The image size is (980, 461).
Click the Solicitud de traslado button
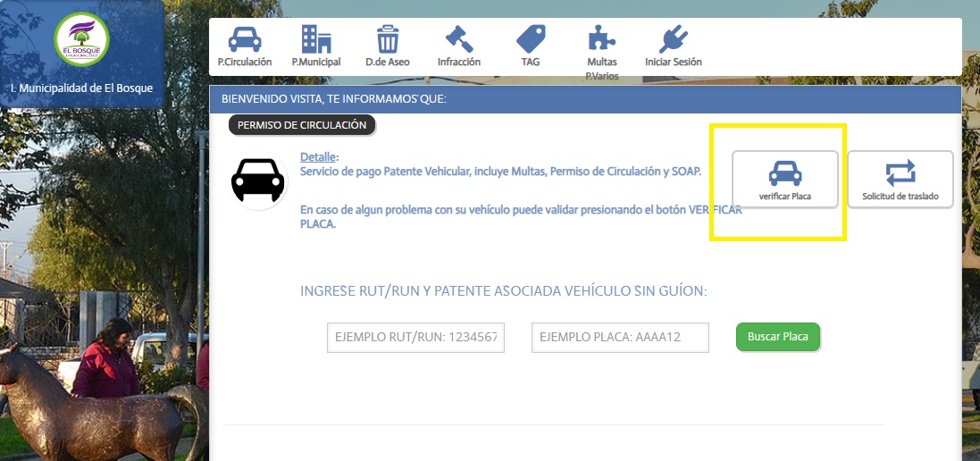[x=900, y=180]
